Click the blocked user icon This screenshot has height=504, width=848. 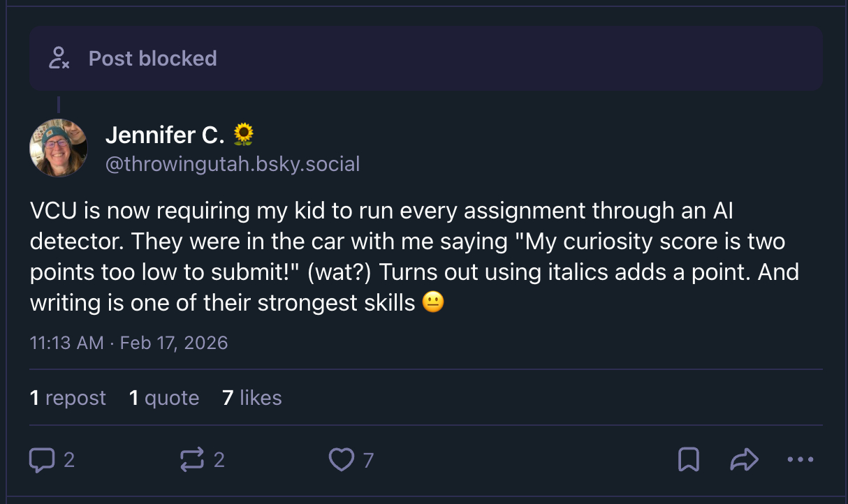(x=59, y=59)
